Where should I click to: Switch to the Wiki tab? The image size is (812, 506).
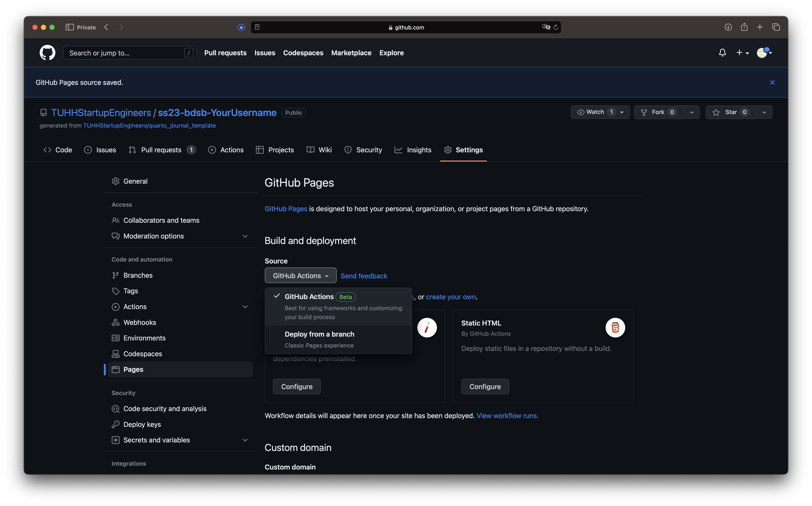click(319, 150)
